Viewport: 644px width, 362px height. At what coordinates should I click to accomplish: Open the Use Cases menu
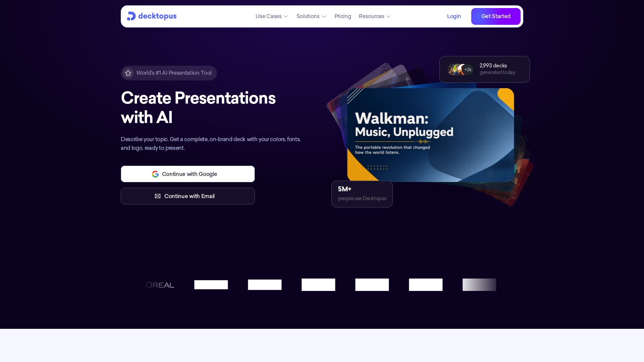(x=272, y=16)
